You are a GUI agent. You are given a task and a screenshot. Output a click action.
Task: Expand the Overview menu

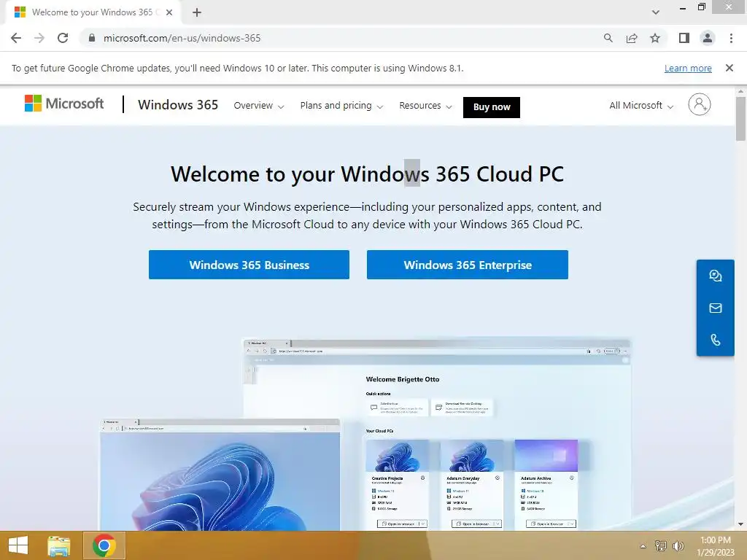pos(259,106)
